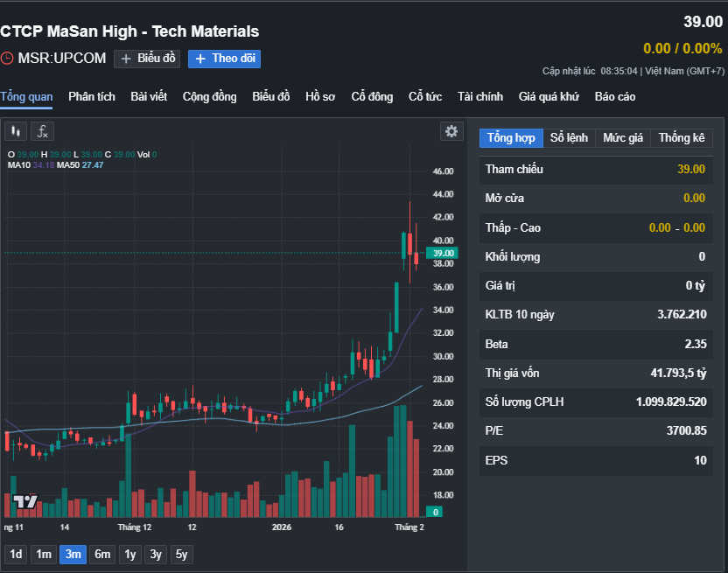
Task: Open the Giá quá khứ tab
Action: [x=549, y=96]
